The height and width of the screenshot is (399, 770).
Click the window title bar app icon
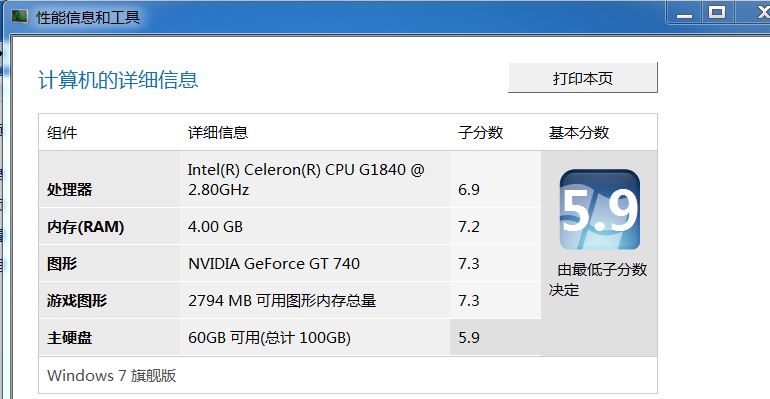20,17
